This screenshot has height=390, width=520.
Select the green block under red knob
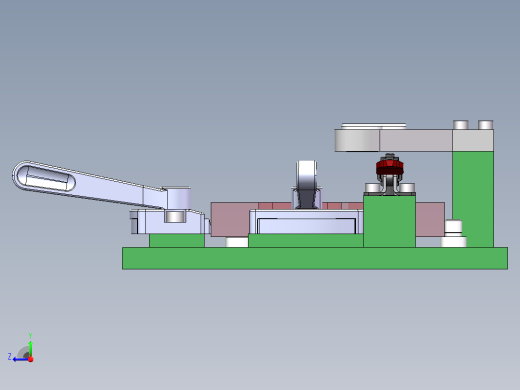(389, 221)
